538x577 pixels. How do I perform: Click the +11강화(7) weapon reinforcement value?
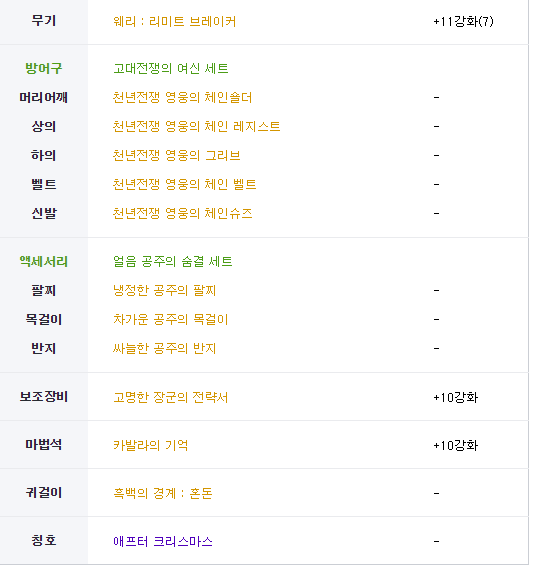(x=463, y=21)
